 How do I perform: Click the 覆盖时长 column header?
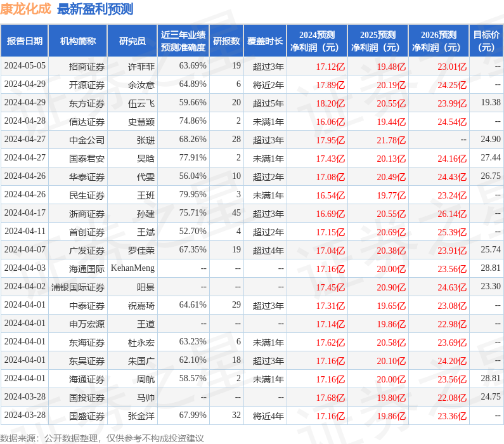(x=265, y=41)
